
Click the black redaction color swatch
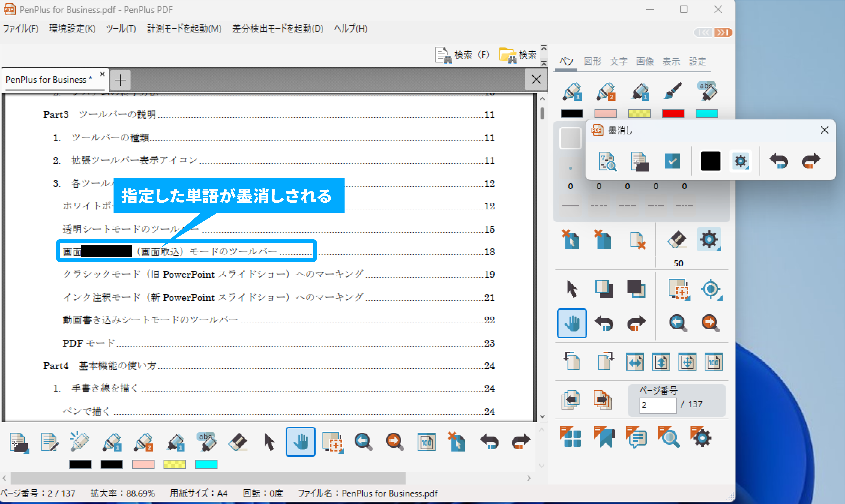710,161
